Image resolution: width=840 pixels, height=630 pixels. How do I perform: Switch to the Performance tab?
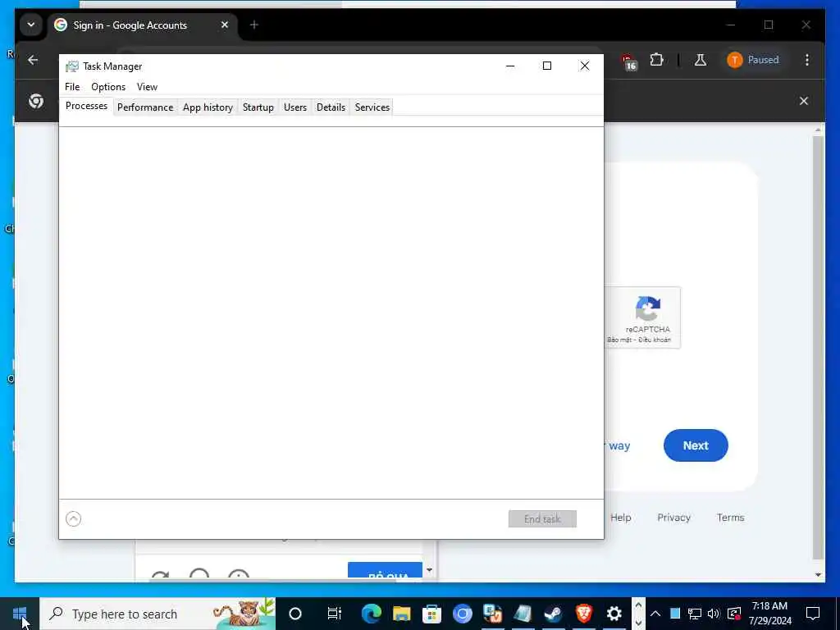tap(145, 107)
